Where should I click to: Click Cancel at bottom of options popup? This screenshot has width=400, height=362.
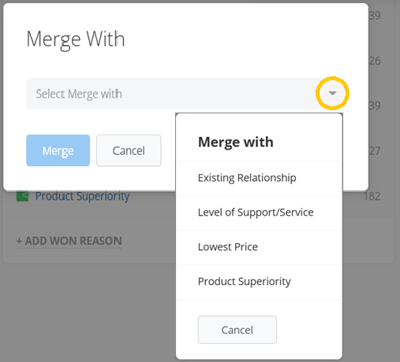pos(237,330)
